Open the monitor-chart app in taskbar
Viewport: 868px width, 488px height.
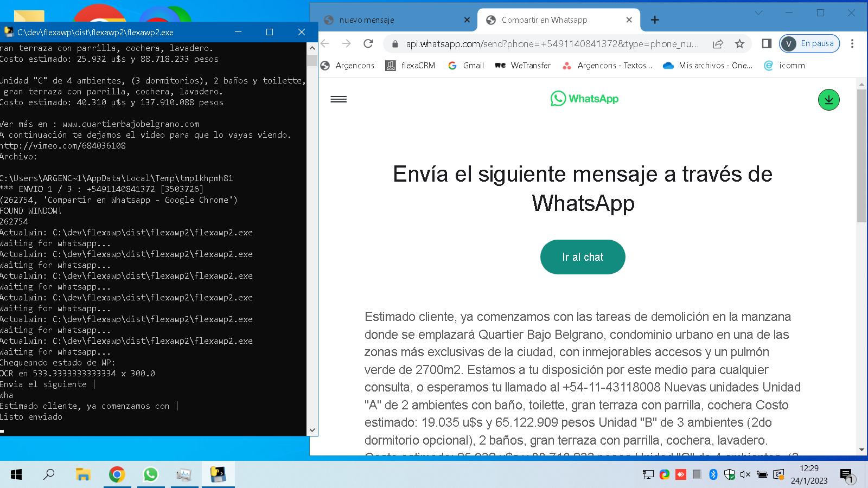[184, 475]
